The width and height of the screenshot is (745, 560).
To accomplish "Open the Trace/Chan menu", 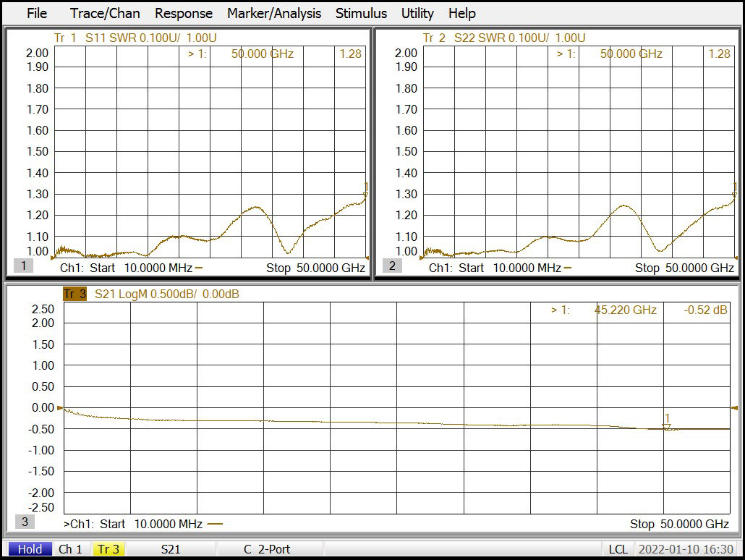I will [x=105, y=13].
